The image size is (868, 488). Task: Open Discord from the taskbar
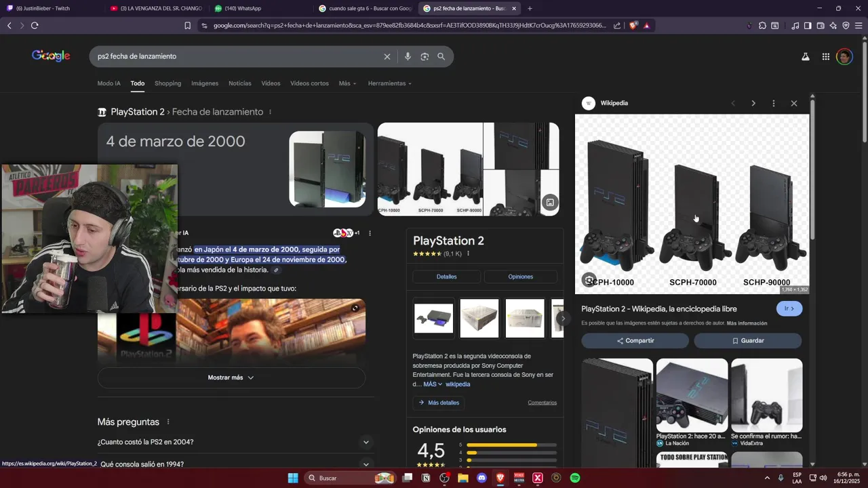pyautogui.click(x=482, y=478)
